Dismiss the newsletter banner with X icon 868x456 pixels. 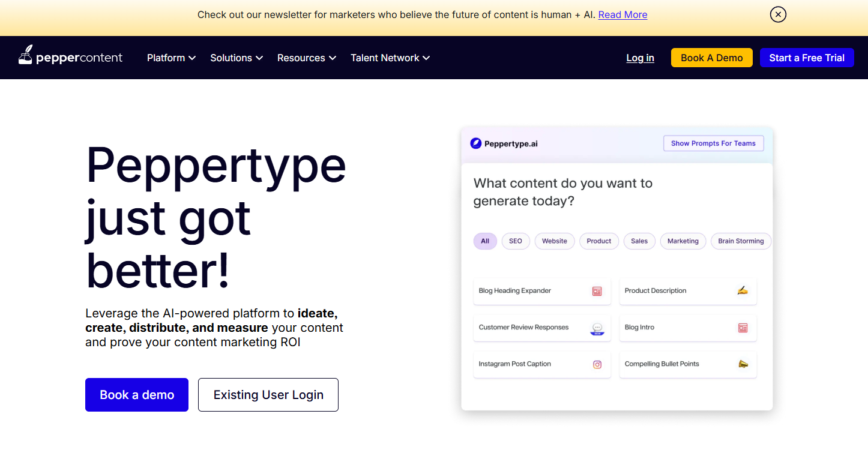coord(778,14)
